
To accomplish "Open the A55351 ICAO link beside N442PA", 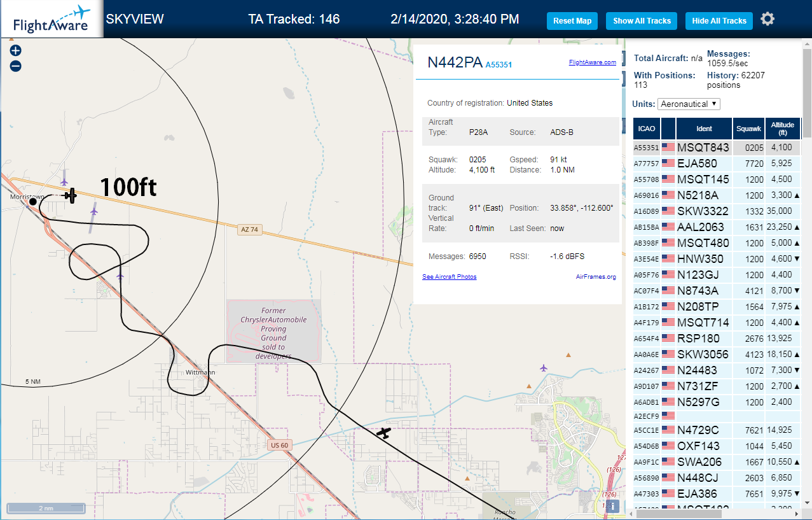I will click(x=499, y=65).
